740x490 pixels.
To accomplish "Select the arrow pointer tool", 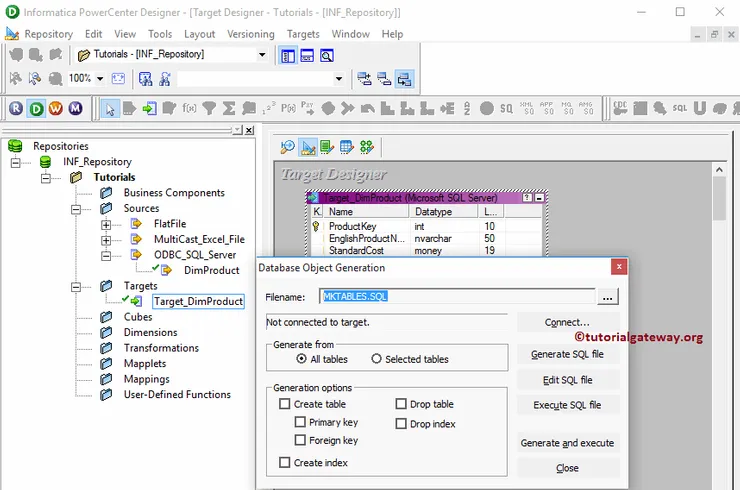I will [x=110, y=109].
